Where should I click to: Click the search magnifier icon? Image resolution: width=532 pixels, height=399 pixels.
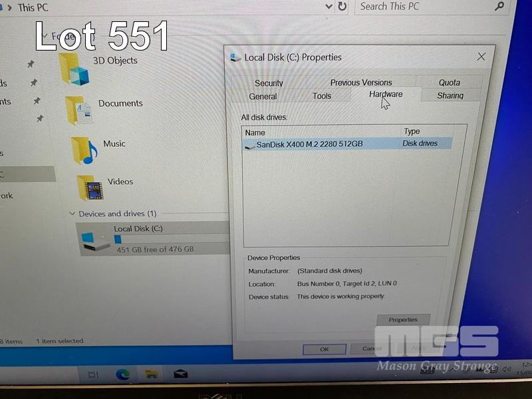(x=499, y=7)
